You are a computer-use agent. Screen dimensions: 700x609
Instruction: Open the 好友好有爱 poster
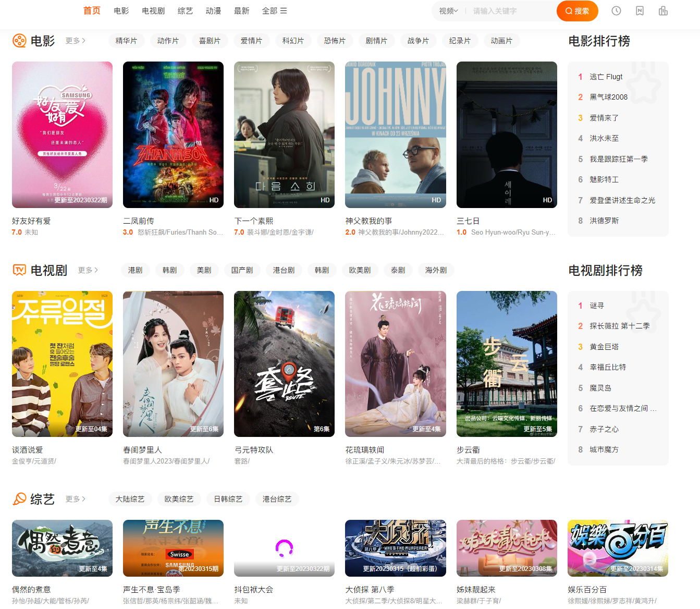point(62,135)
